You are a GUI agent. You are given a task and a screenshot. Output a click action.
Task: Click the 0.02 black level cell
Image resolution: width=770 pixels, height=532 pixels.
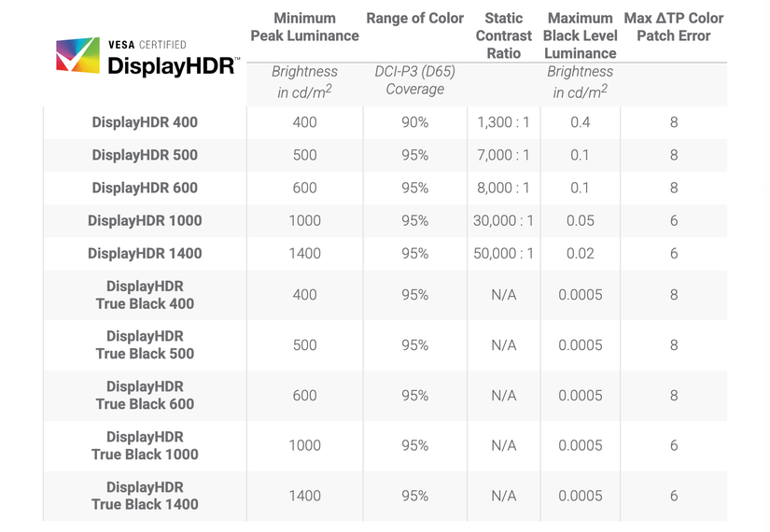580,254
